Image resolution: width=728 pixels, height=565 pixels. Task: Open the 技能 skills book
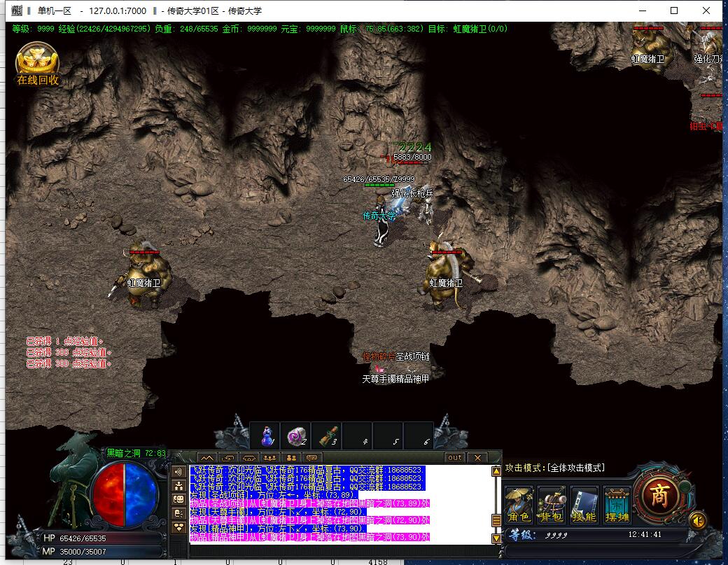tap(584, 505)
